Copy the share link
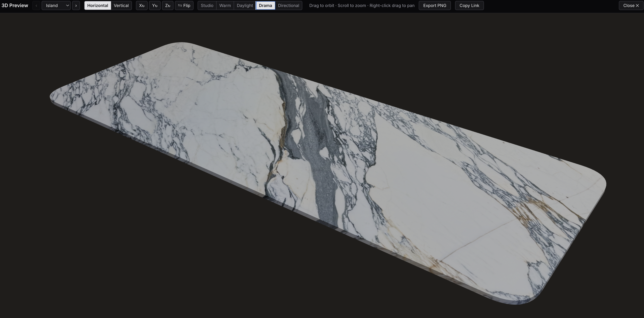The width and height of the screenshot is (644, 318). click(x=469, y=6)
